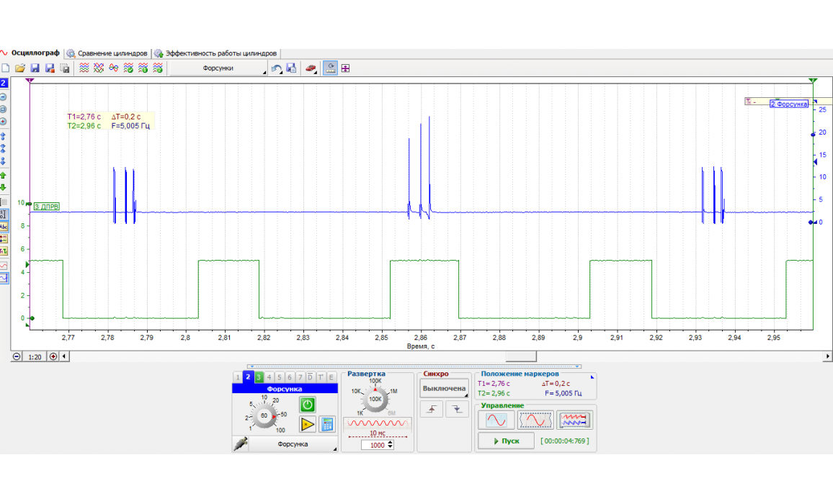The image size is (833, 504).
Task: Click the calculator icon in channel panel
Action: (326, 424)
